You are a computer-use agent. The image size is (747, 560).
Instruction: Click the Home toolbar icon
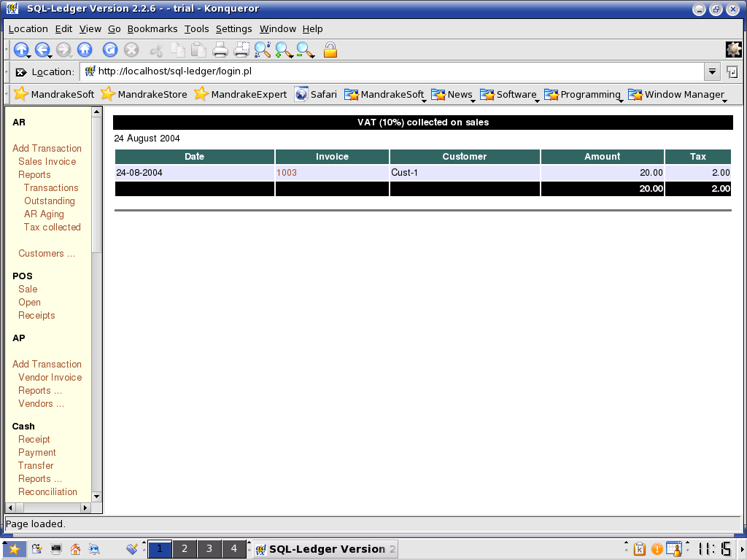pos(85,50)
